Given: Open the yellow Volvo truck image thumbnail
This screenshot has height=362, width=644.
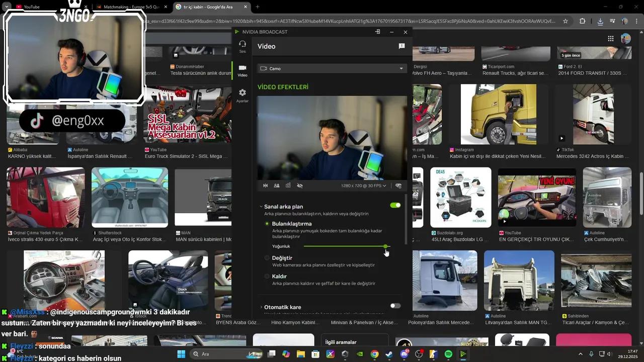Looking at the screenshot, I should click(x=497, y=114).
